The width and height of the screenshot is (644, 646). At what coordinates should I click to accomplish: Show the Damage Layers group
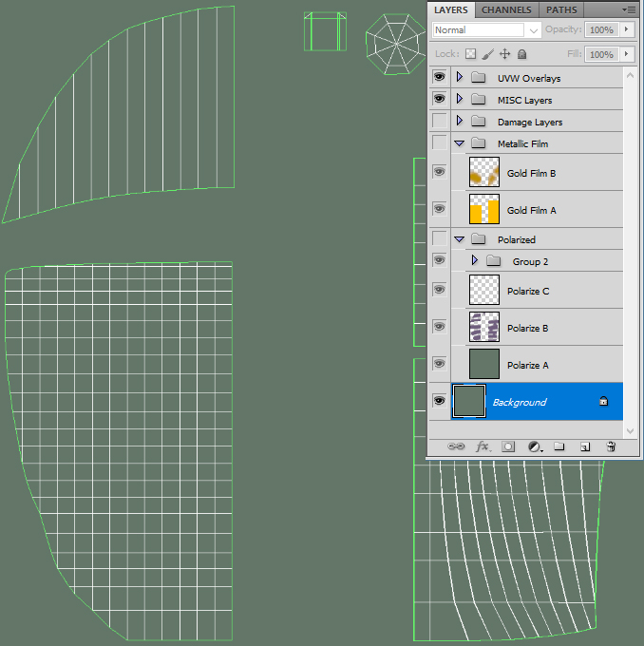click(x=440, y=121)
